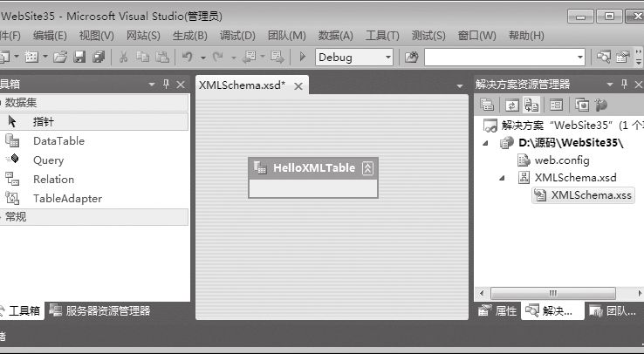The image size is (644, 354).
Task: Collapse the XMLSchema.xsd tree node
Action: pos(503,178)
